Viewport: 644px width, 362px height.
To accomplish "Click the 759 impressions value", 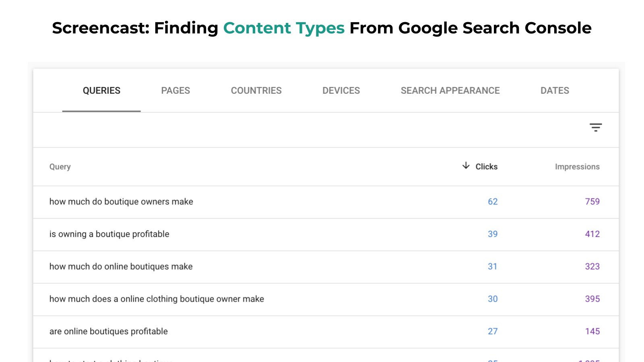I will point(592,202).
